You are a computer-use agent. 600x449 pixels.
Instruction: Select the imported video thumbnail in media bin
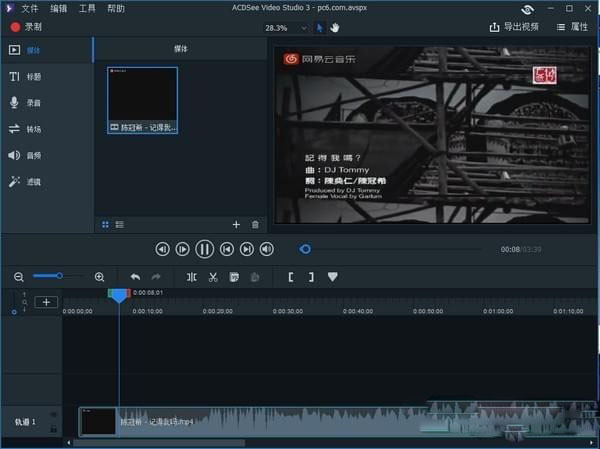pyautogui.click(x=142, y=100)
